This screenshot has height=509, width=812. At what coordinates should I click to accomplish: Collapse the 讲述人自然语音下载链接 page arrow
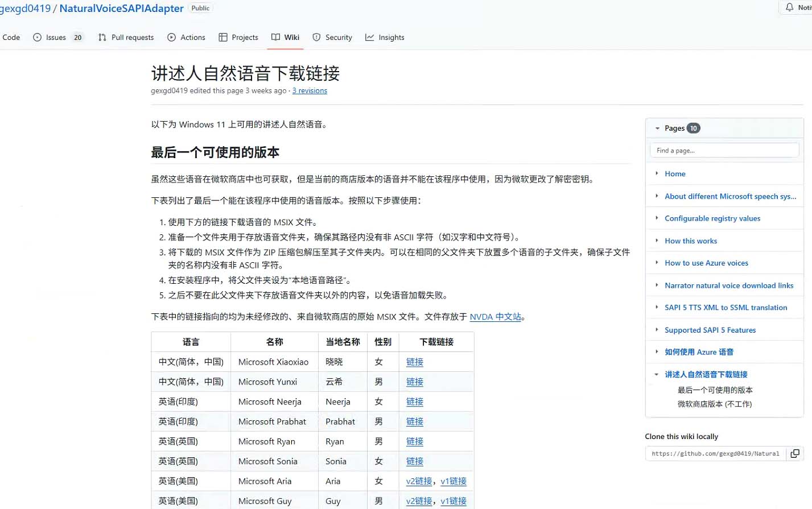pos(657,374)
